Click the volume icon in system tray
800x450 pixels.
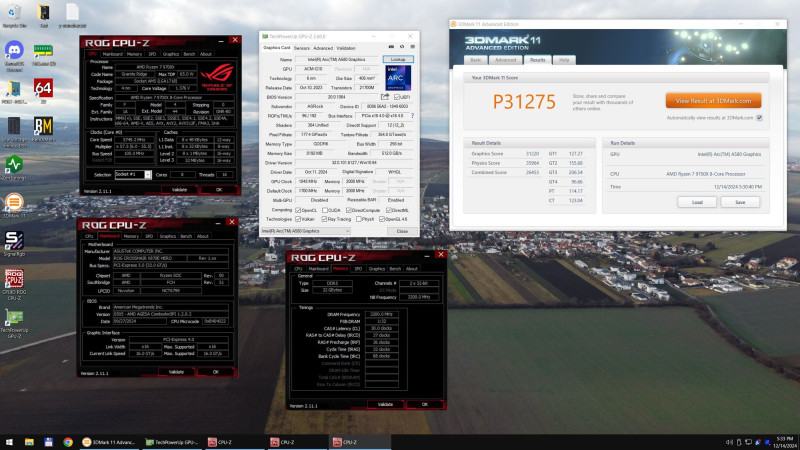click(x=729, y=442)
